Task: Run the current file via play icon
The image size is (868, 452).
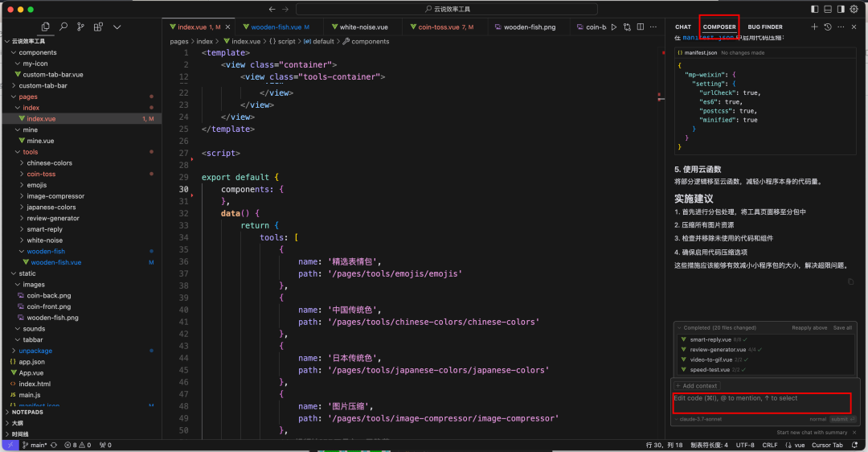Action: pyautogui.click(x=614, y=27)
